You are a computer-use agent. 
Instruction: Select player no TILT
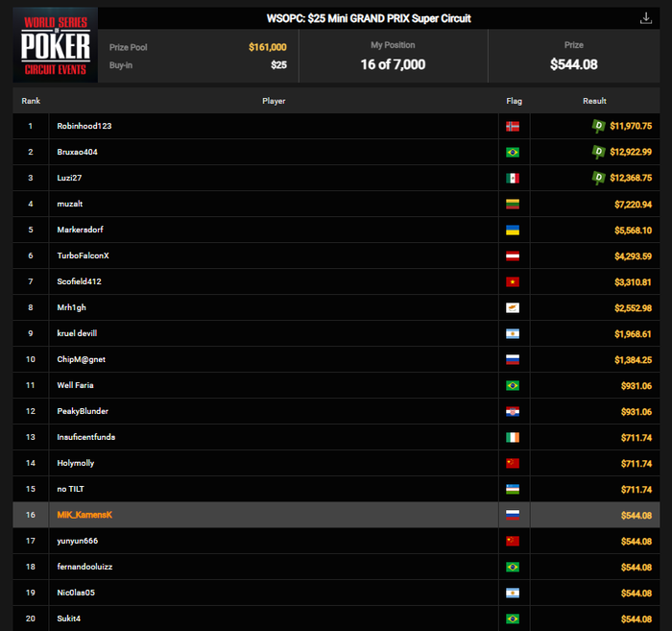tap(70, 489)
